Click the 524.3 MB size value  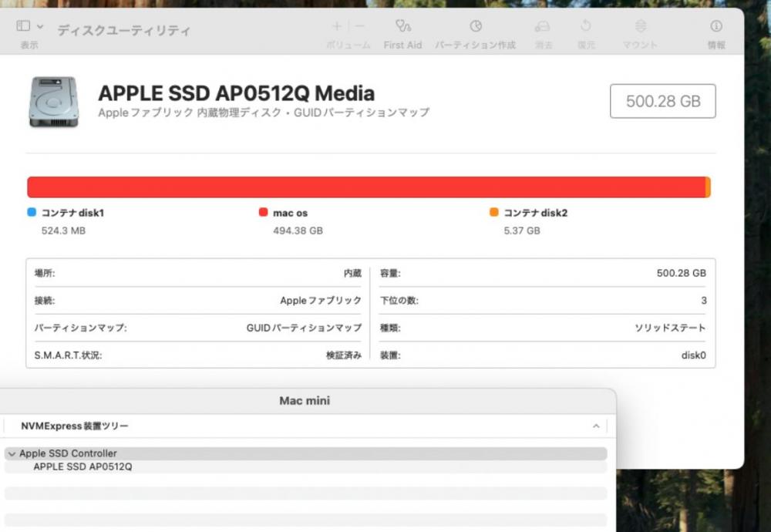63,231
